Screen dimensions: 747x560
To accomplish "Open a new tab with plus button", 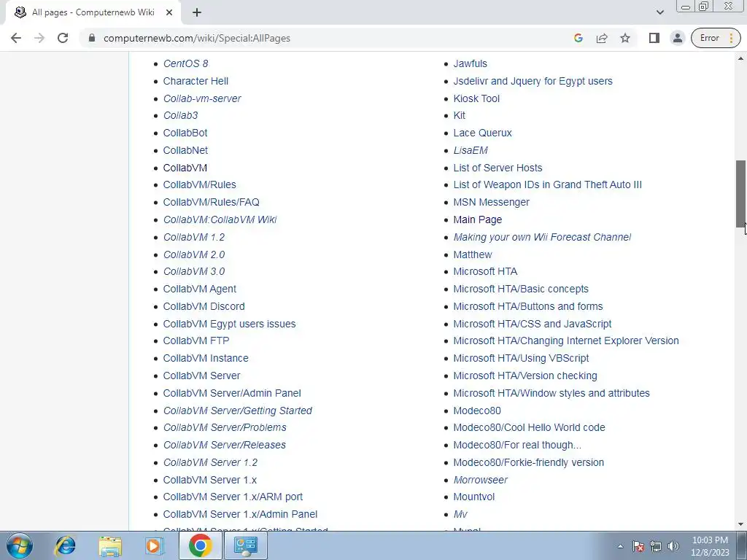I will click(197, 13).
